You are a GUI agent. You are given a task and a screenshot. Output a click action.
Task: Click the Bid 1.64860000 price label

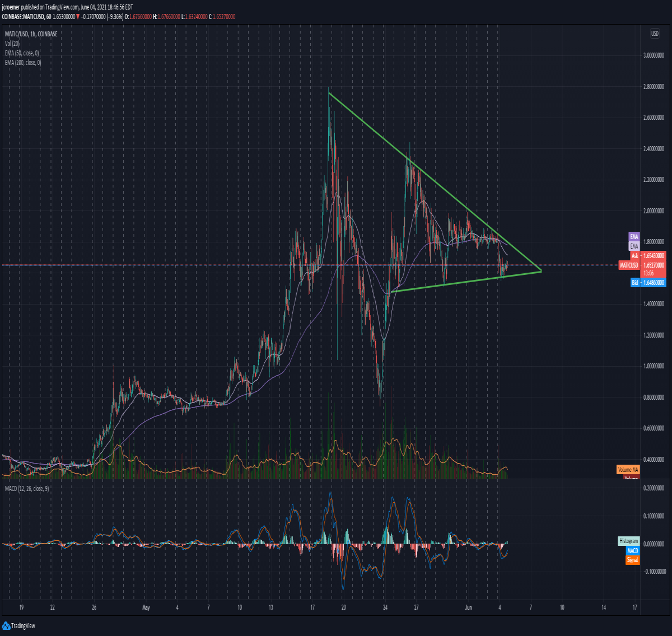tap(648, 283)
